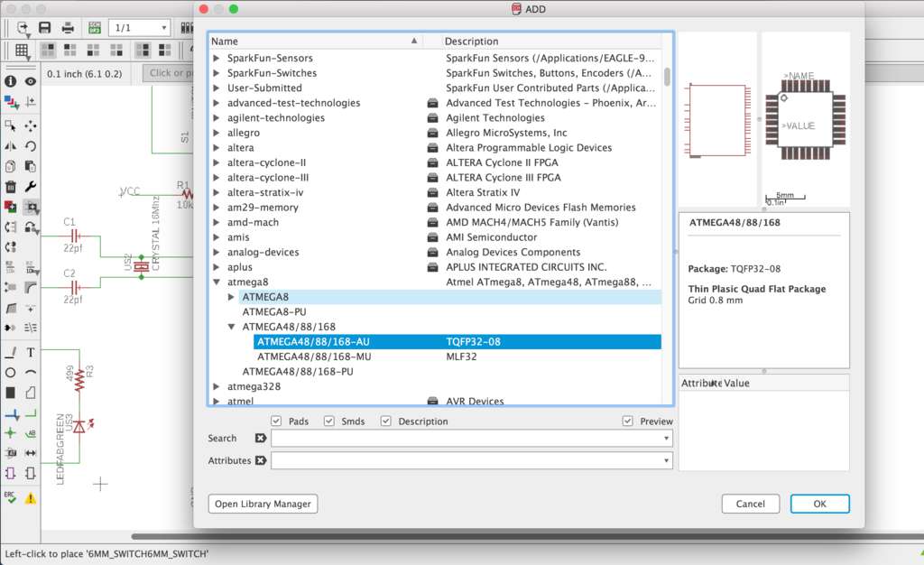Run the ERC check

click(x=11, y=496)
